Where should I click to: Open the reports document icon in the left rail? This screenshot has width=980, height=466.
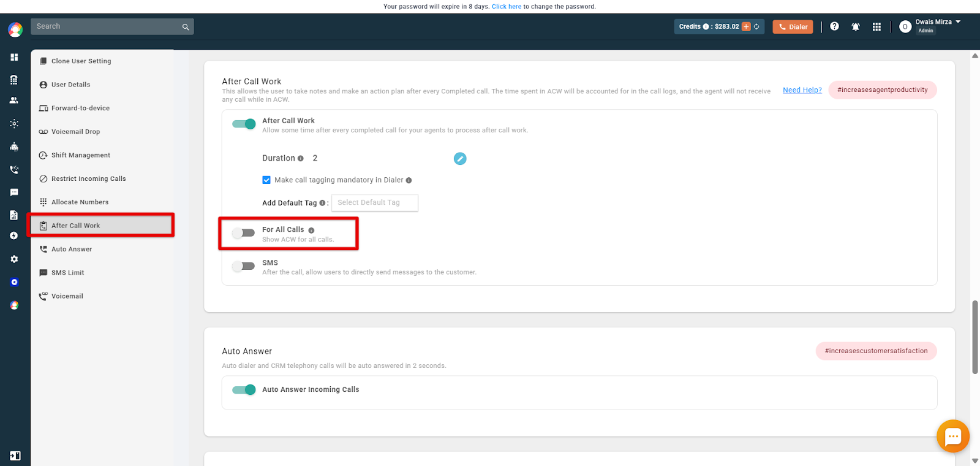pos(14,215)
